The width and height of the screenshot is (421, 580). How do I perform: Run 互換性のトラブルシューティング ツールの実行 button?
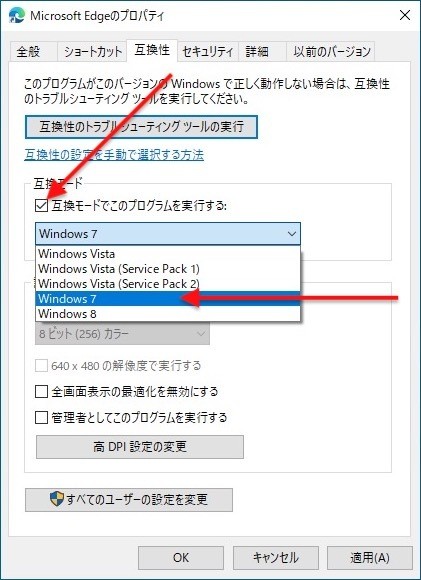(141, 127)
